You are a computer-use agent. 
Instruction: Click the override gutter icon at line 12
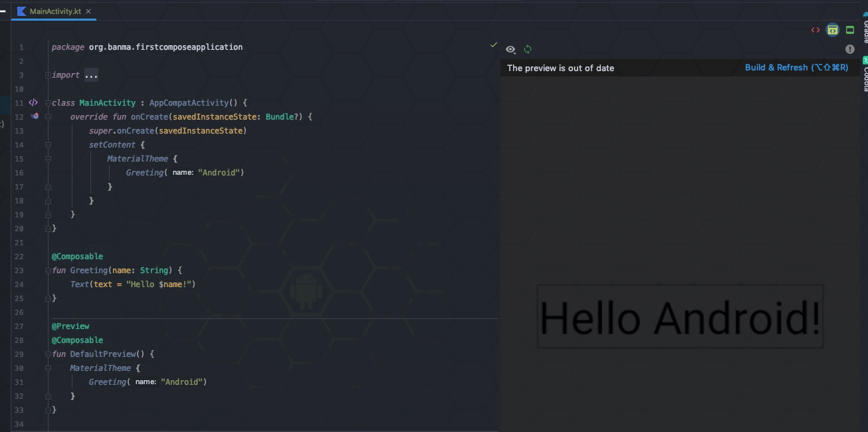(x=35, y=116)
